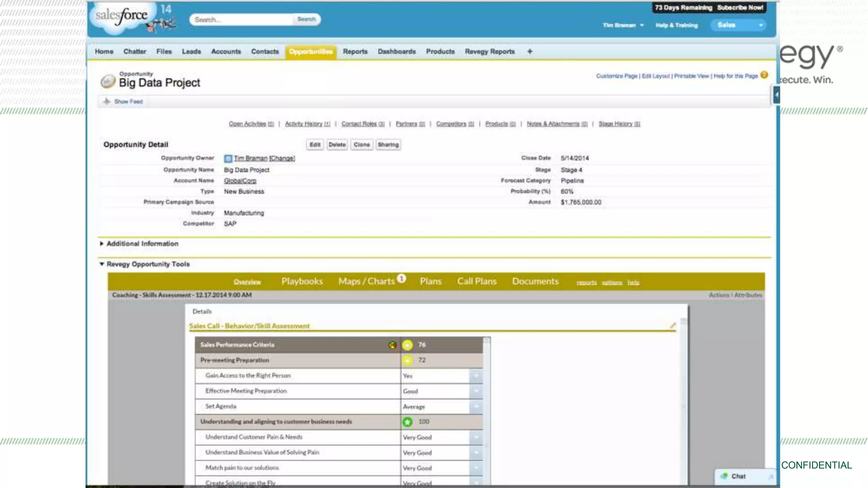Click the multicolor icon in Sales Performance Criteria header
This screenshot has height=488, width=868.
[x=392, y=345]
